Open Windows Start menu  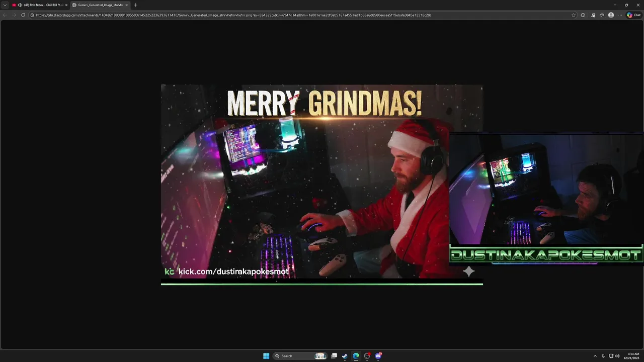point(266,356)
